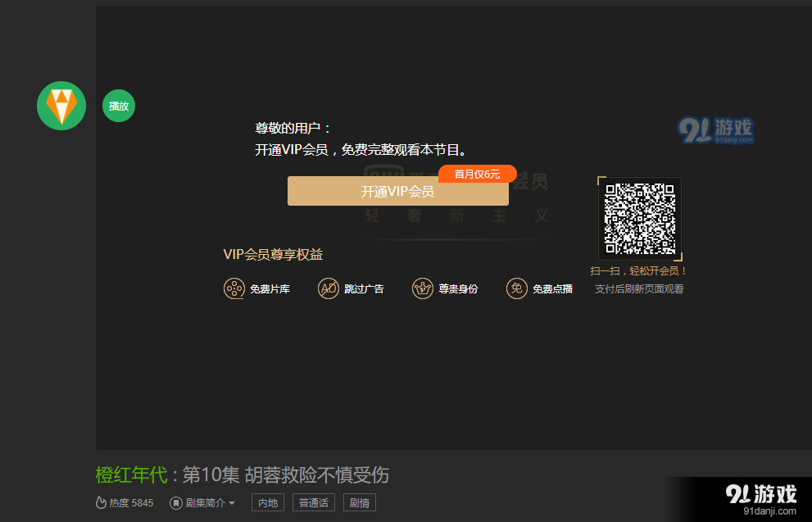Click the 尊贵身份 crown icon
The width and height of the screenshot is (812, 522).
click(x=423, y=288)
